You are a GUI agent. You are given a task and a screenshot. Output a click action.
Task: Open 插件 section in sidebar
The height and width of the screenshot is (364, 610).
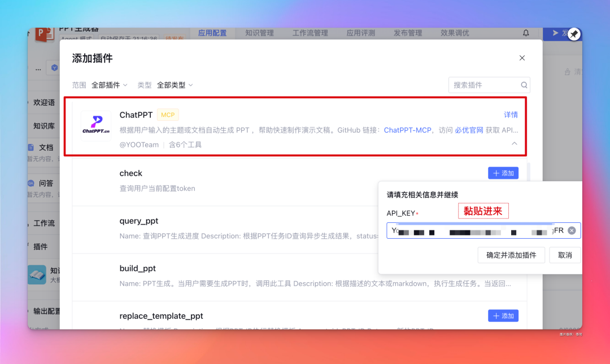(41, 247)
